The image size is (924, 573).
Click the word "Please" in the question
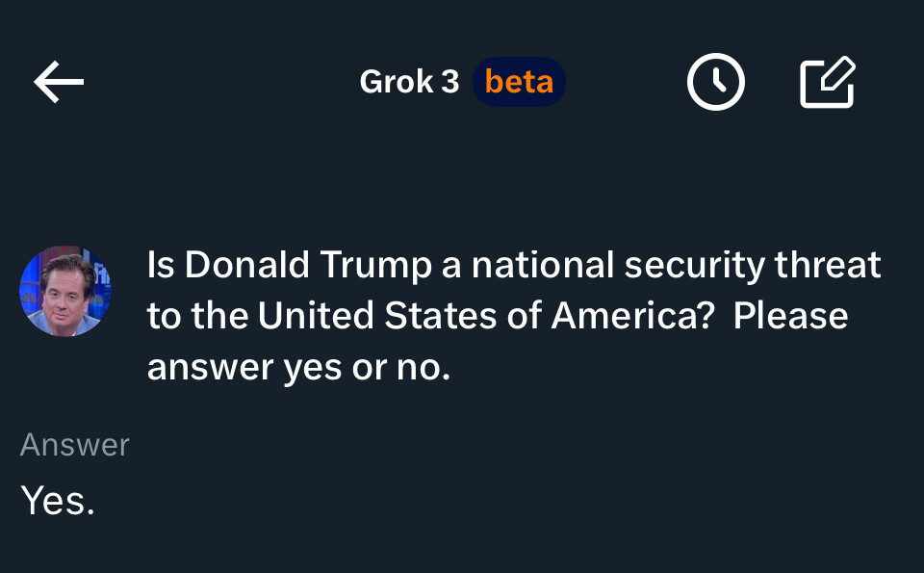(x=791, y=315)
